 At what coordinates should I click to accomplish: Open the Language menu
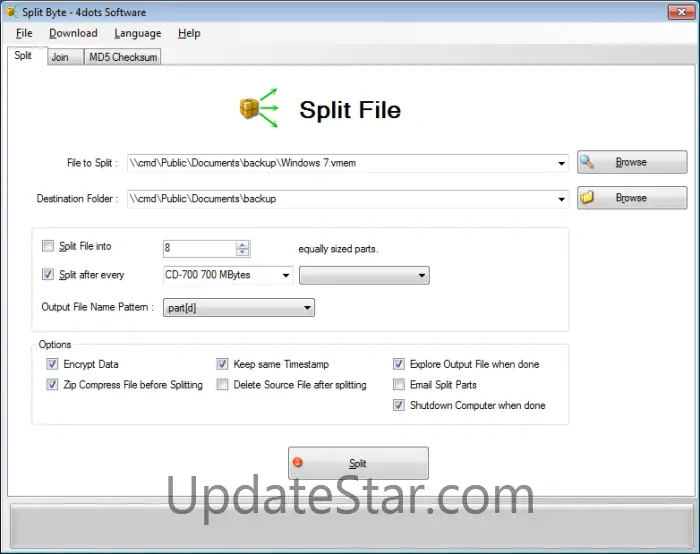click(x=138, y=33)
